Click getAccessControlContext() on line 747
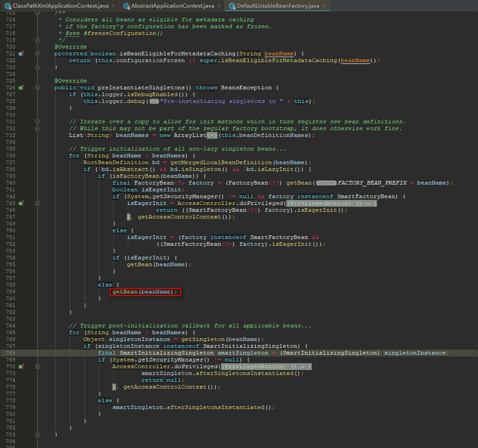This screenshot has height=448, width=478. click(184, 217)
